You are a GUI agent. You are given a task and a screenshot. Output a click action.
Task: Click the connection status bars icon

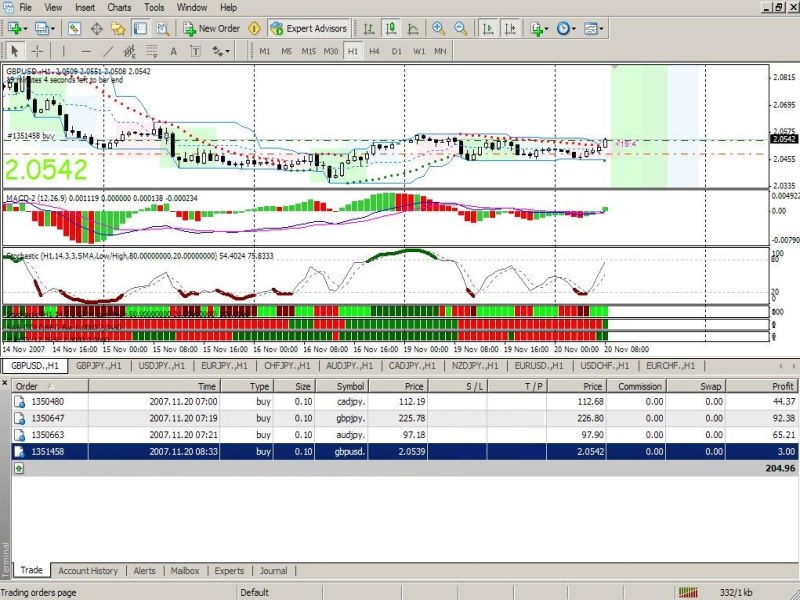pyautogui.click(x=688, y=592)
